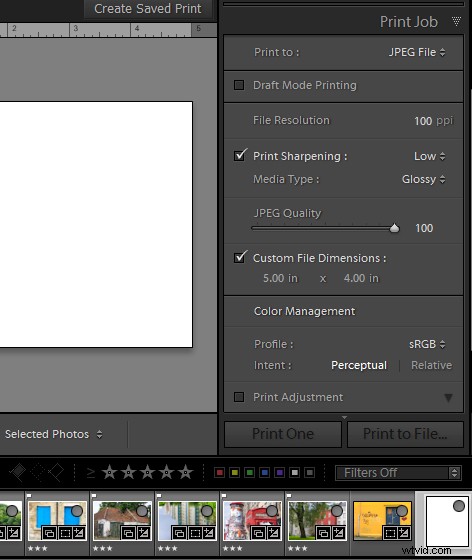Click custom height 4.00 in field
Image resolution: width=472 pixels, height=560 pixels.
point(361,278)
